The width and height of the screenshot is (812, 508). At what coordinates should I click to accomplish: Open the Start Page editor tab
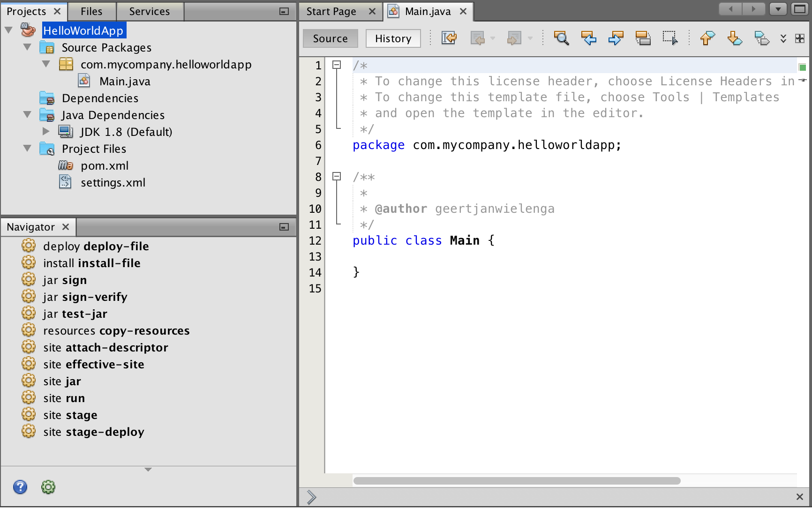331,11
